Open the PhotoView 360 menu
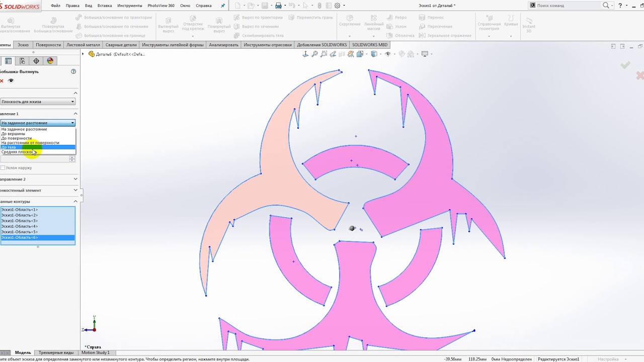Image resolution: width=644 pixels, height=362 pixels. coord(161,6)
